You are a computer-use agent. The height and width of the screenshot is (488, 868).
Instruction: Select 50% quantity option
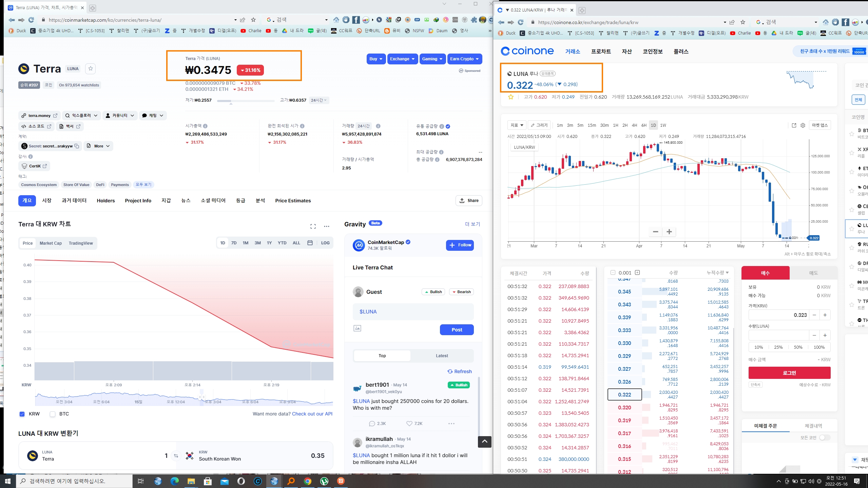(798, 347)
